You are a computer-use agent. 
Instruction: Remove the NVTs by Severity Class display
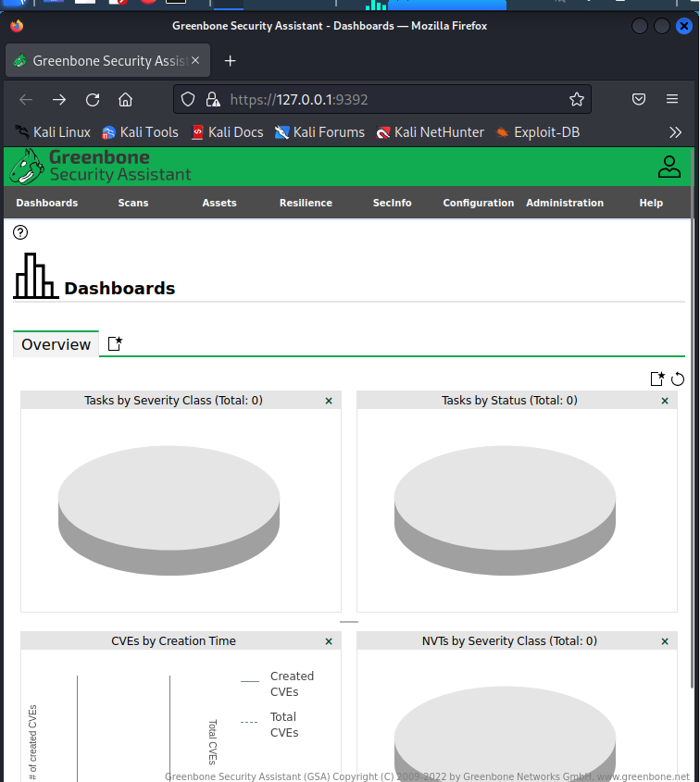point(665,641)
